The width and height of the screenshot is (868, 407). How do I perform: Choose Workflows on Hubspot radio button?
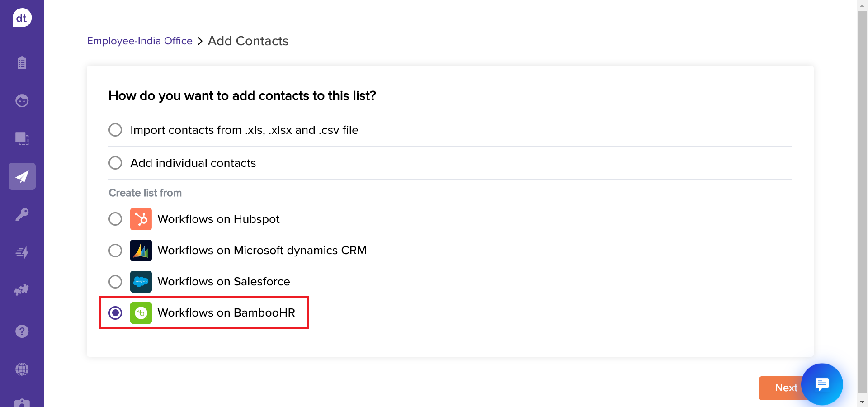(115, 219)
